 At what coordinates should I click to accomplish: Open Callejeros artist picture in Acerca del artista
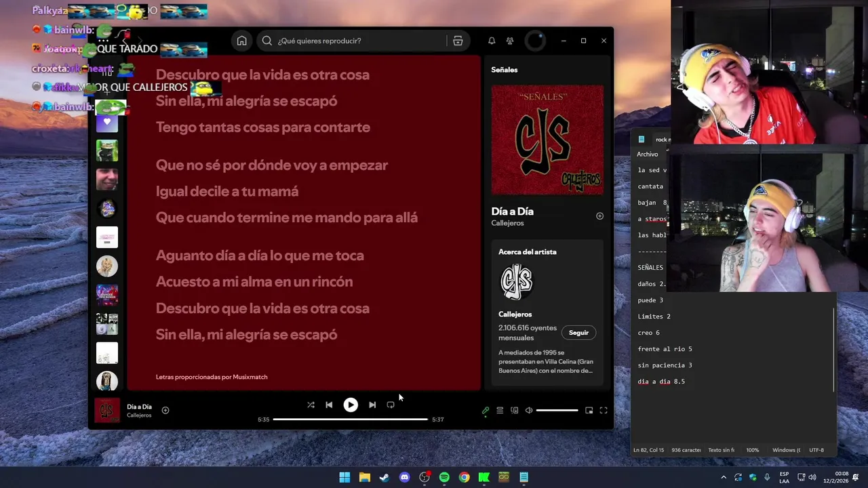point(517,282)
